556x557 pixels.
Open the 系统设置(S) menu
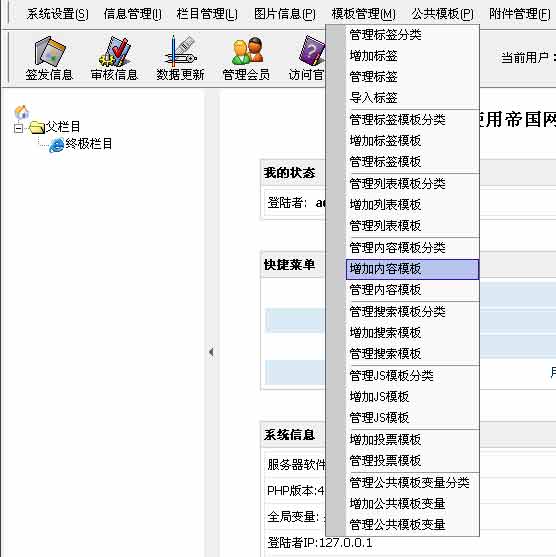(58, 14)
